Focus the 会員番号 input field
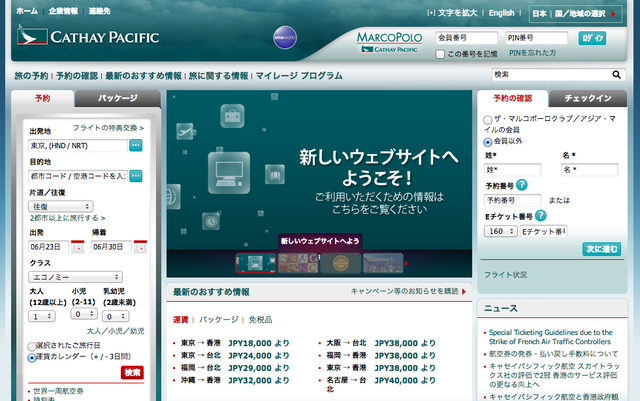The width and height of the screenshot is (640, 401). click(467, 38)
